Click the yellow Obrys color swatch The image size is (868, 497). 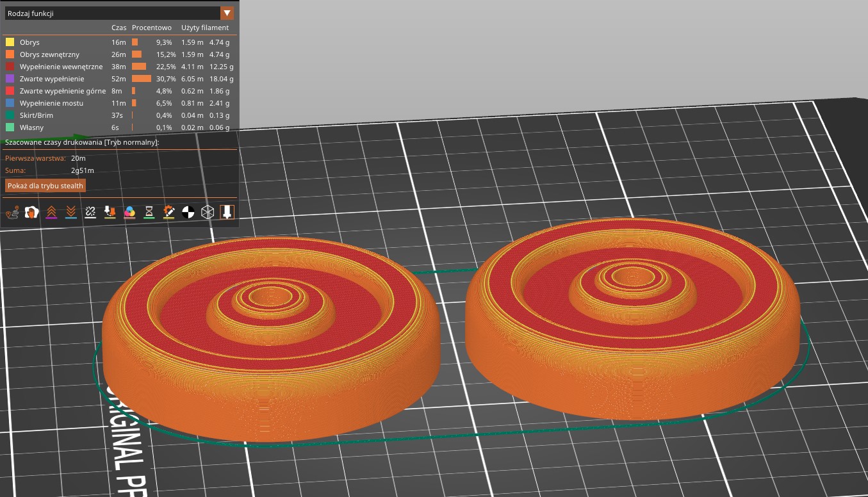pyautogui.click(x=8, y=42)
